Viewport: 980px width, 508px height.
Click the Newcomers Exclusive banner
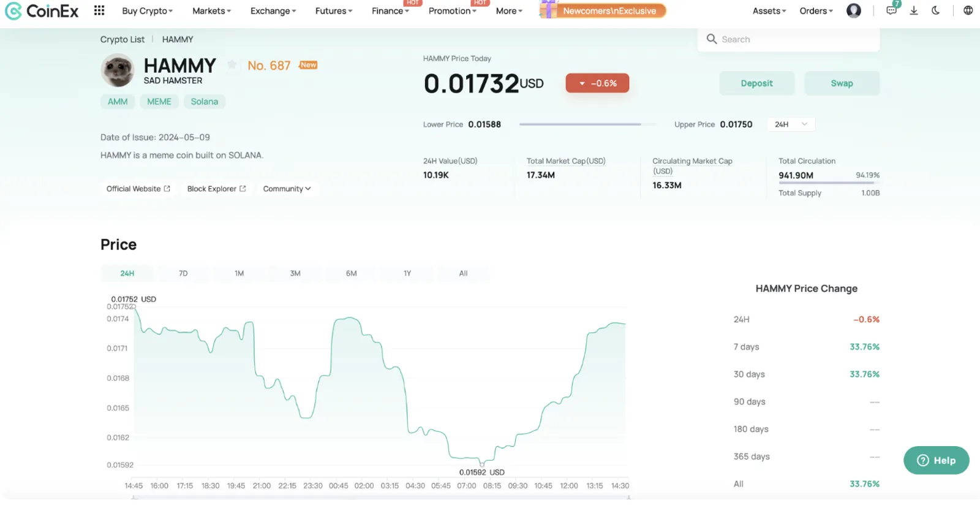[603, 10]
